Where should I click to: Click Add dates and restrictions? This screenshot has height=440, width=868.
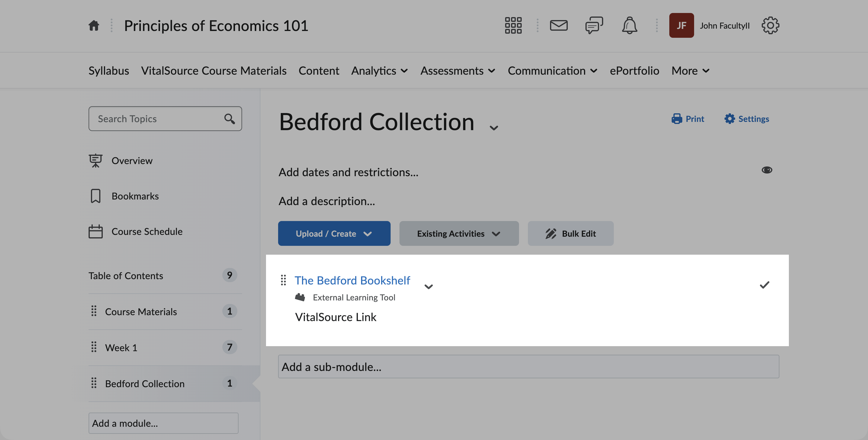348,172
